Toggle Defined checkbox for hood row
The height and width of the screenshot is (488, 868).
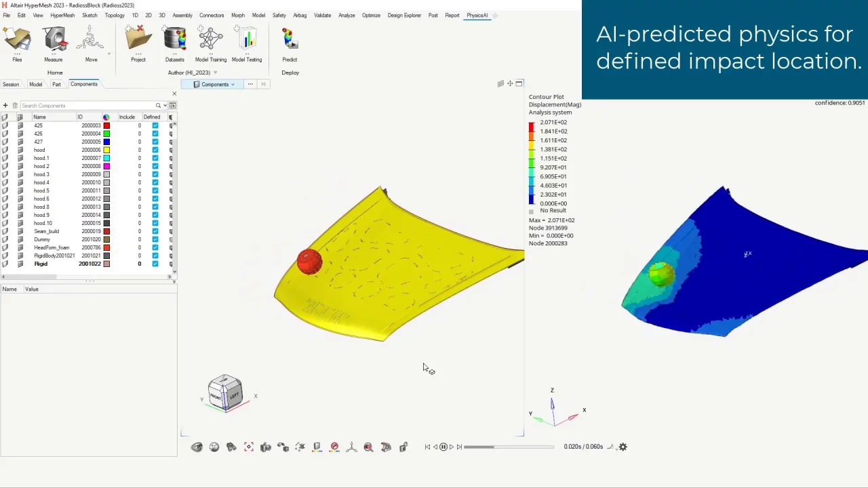coord(155,150)
